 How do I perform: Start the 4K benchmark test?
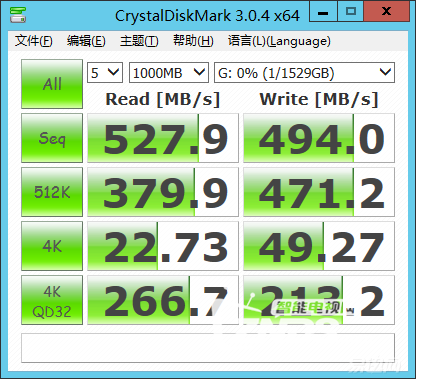[52, 246]
